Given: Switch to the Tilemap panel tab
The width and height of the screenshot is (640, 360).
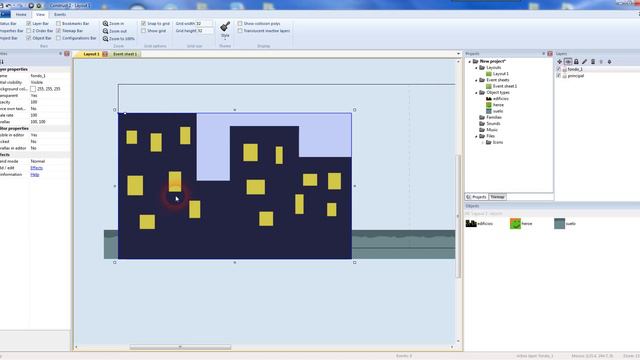Looking at the screenshot, I should (x=497, y=197).
